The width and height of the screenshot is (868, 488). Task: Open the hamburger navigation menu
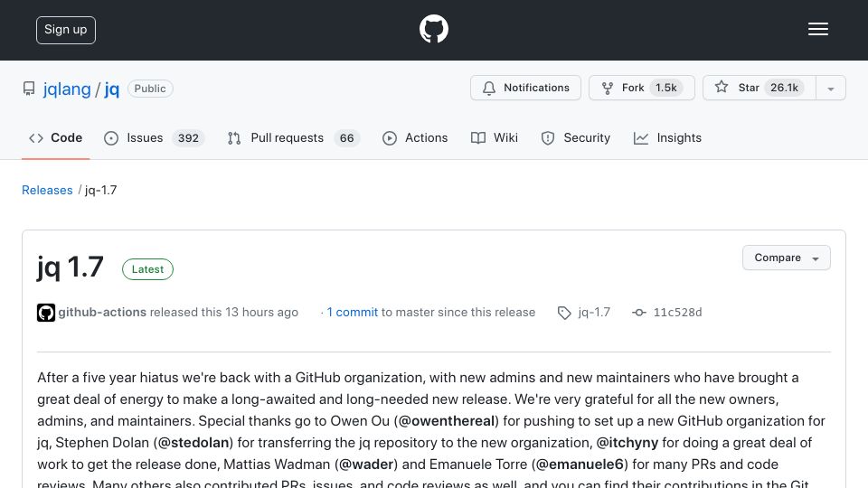pos(817,29)
